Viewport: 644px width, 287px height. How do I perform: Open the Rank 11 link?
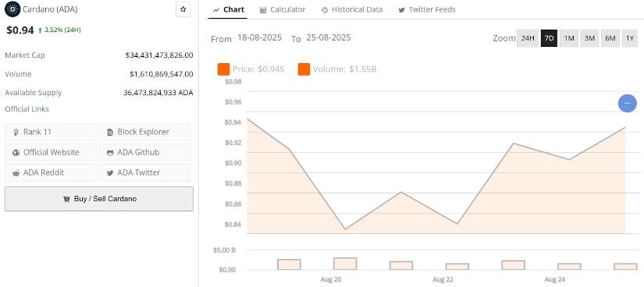click(51, 132)
